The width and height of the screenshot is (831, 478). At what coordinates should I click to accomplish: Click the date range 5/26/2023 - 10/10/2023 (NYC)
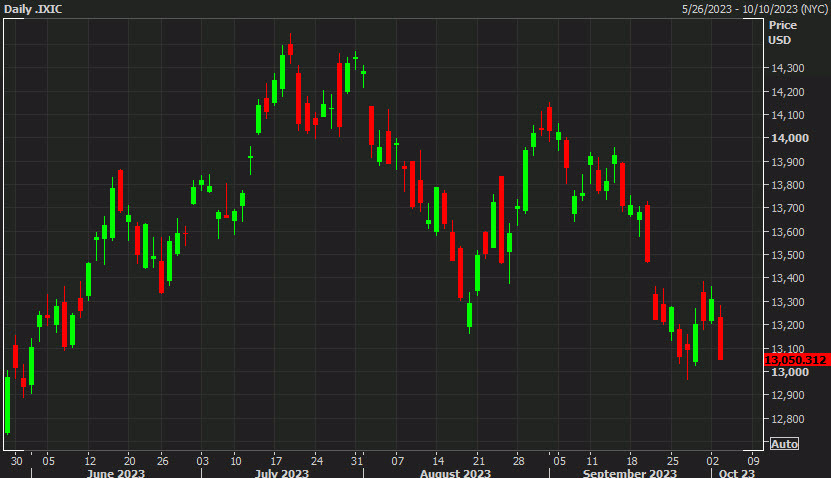pyautogui.click(x=755, y=9)
